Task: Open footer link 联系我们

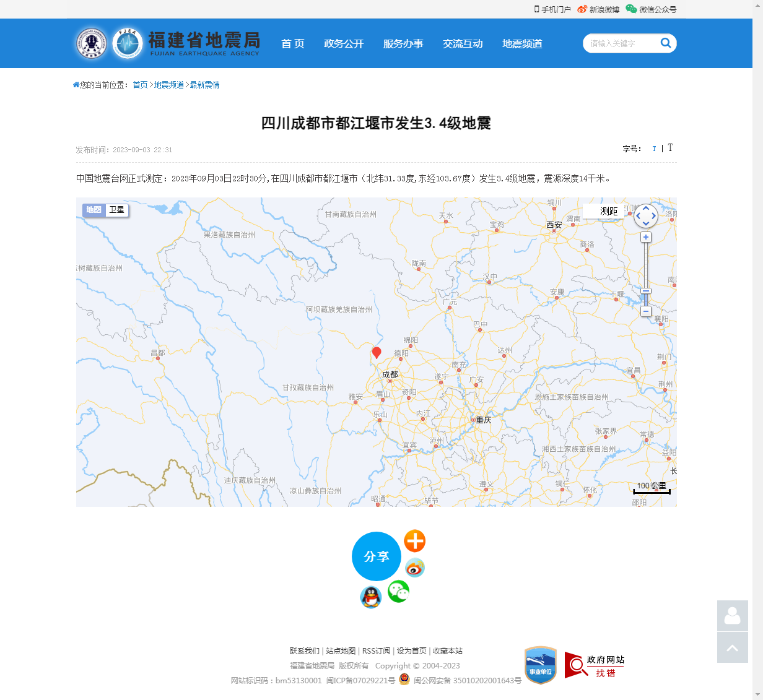Action: pyautogui.click(x=305, y=651)
